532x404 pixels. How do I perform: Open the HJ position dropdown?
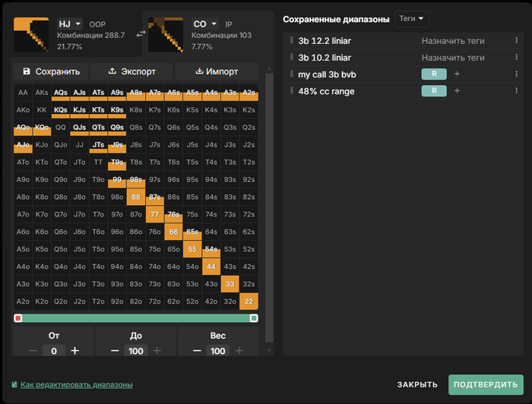[x=70, y=24]
